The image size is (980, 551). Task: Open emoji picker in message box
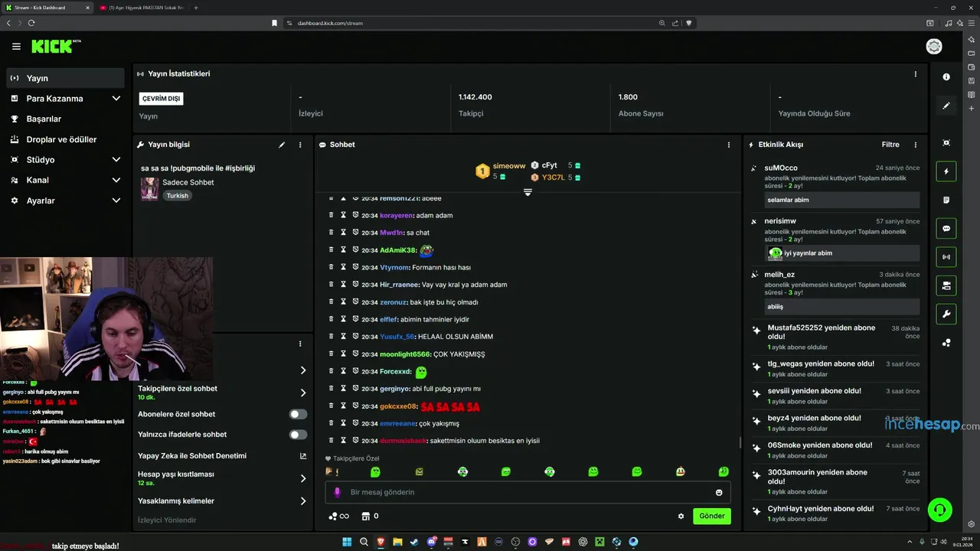point(719,492)
